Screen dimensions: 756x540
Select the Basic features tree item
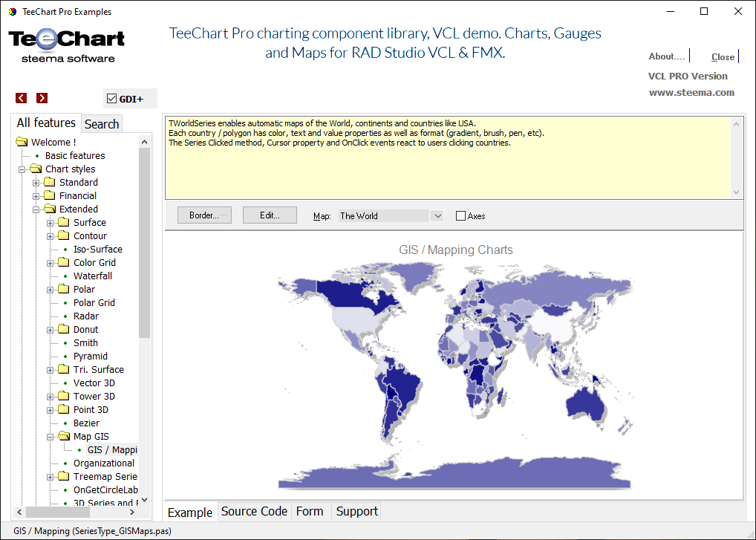[75, 156]
